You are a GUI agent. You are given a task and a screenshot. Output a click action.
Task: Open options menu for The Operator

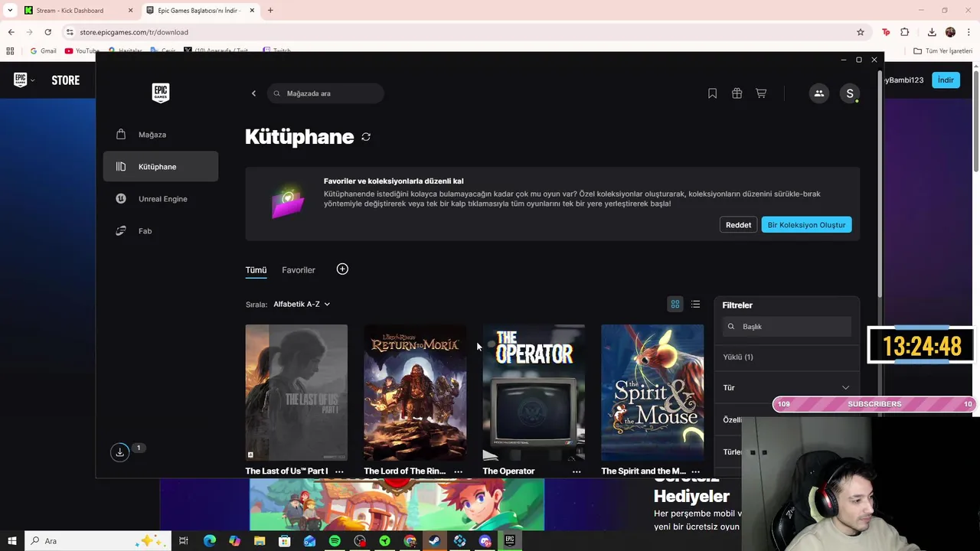(x=577, y=471)
